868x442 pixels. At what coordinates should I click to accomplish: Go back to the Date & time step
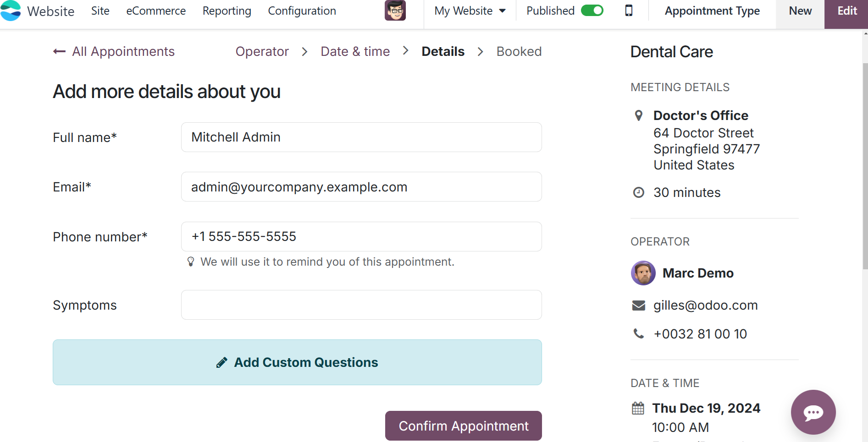[x=355, y=52]
